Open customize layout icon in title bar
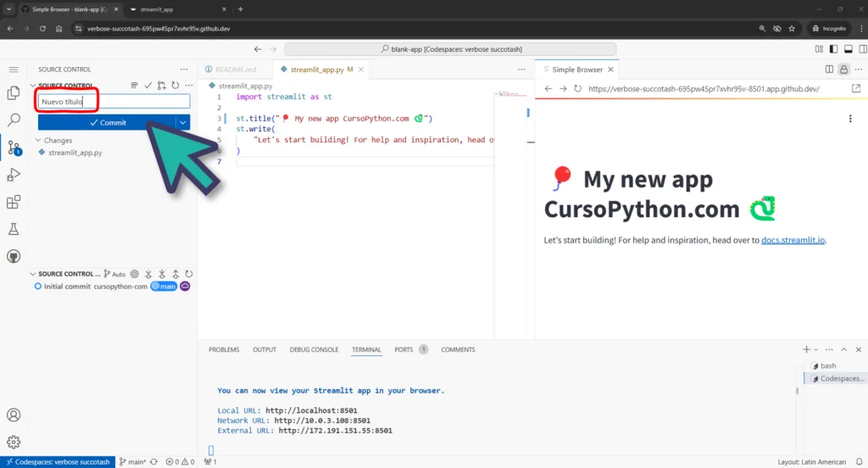Viewport: 868px width, 468px height. click(x=820, y=48)
